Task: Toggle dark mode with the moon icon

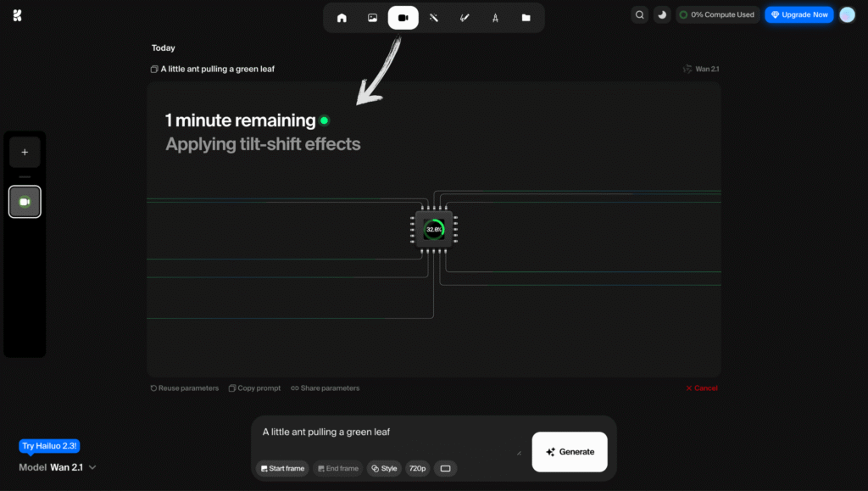Action: tap(662, 14)
